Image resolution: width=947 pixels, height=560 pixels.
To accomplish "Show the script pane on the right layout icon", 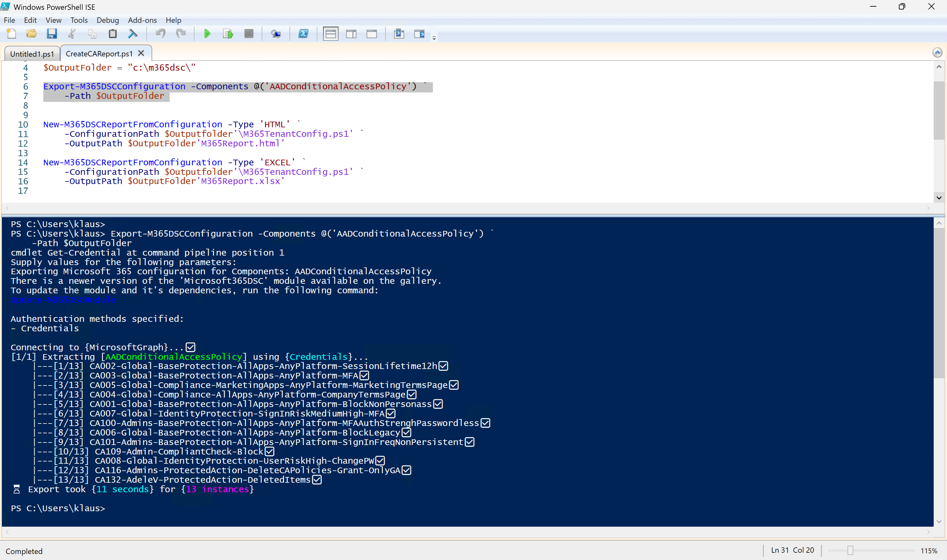I will pyautogui.click(x=351, y=34).
